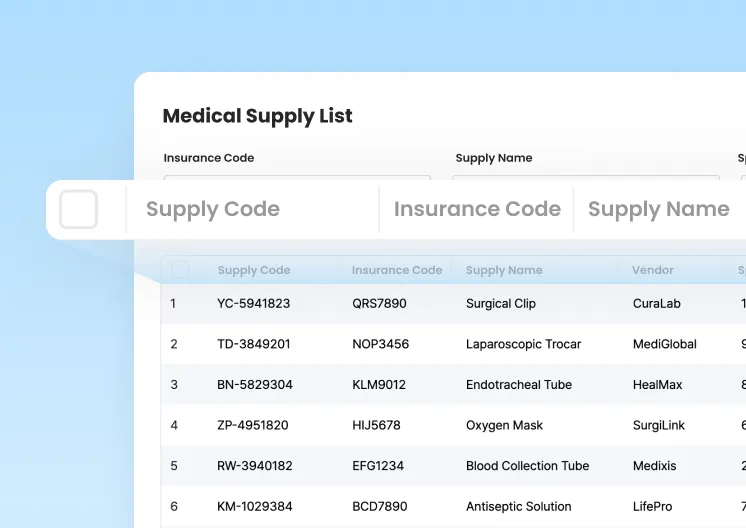Screen dimensions: 746x528
Task: Click the Medical Supply List title
Action: tap(257, 116)
